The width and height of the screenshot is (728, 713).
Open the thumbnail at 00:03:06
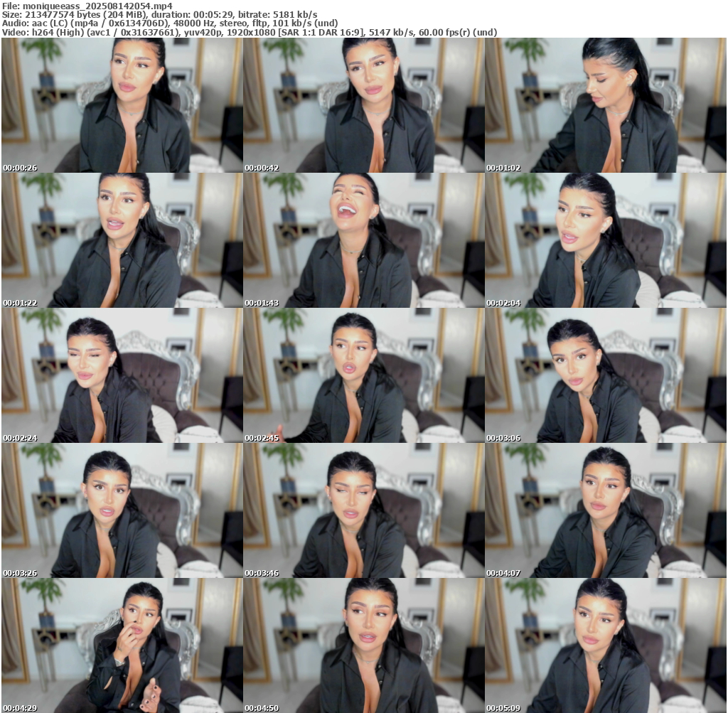(605, 375)
